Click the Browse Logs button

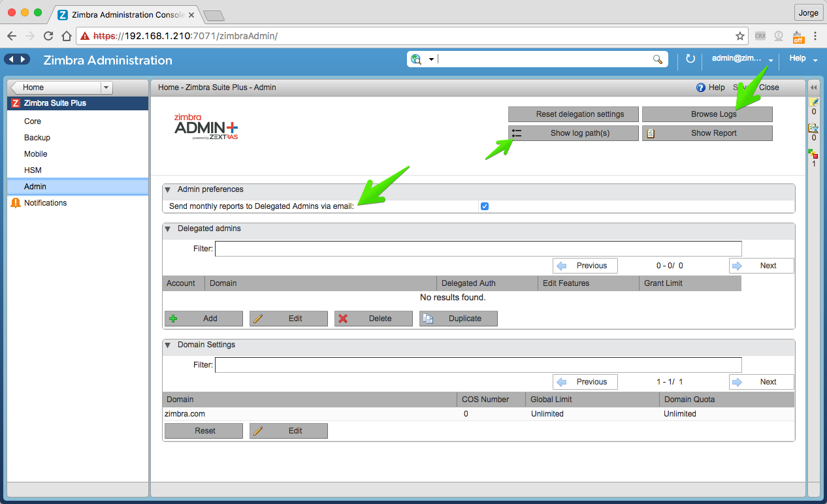click(x=707, y=114)
